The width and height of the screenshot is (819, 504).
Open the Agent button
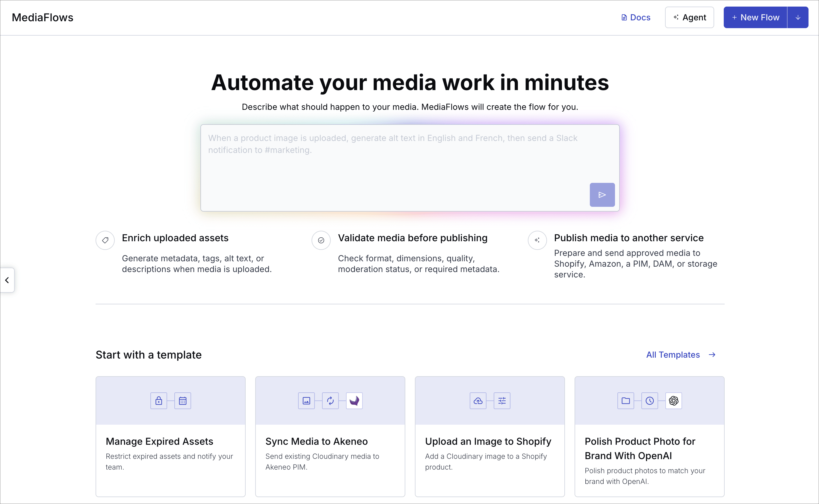689,17
